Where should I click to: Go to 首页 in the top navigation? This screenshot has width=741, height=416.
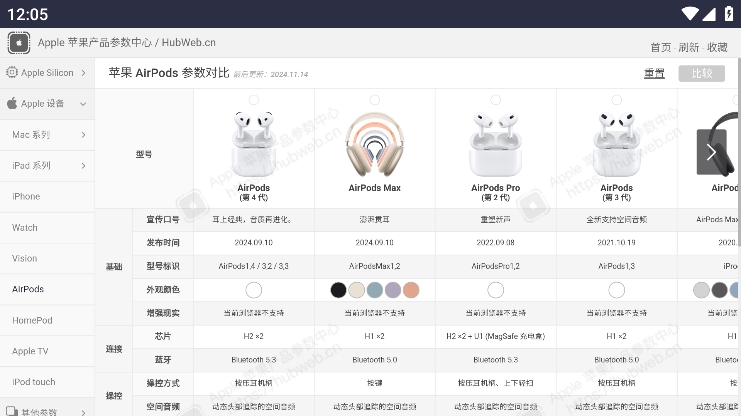(x=660, y=47)
